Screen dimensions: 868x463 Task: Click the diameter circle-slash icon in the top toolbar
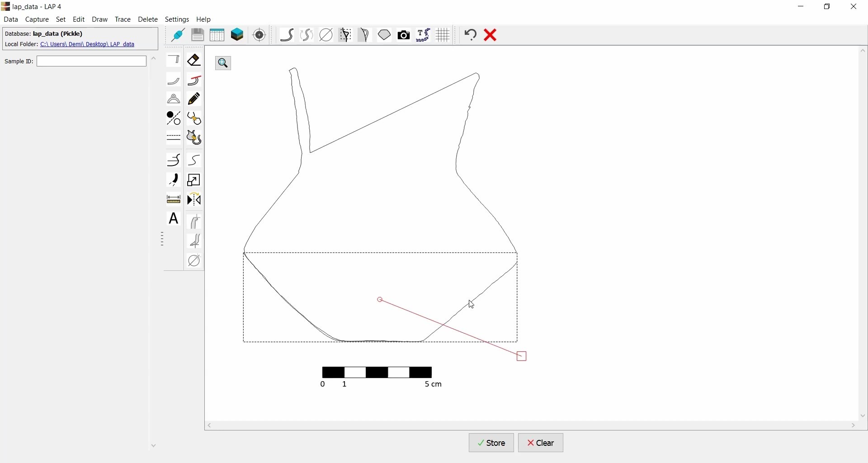coord(327,35)
